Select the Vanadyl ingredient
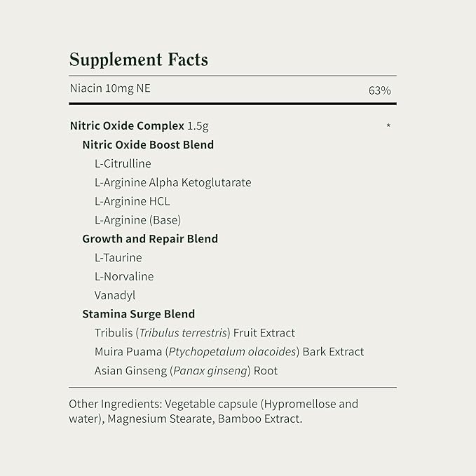This screenshot has height=476, width=476. click(115, 295)
